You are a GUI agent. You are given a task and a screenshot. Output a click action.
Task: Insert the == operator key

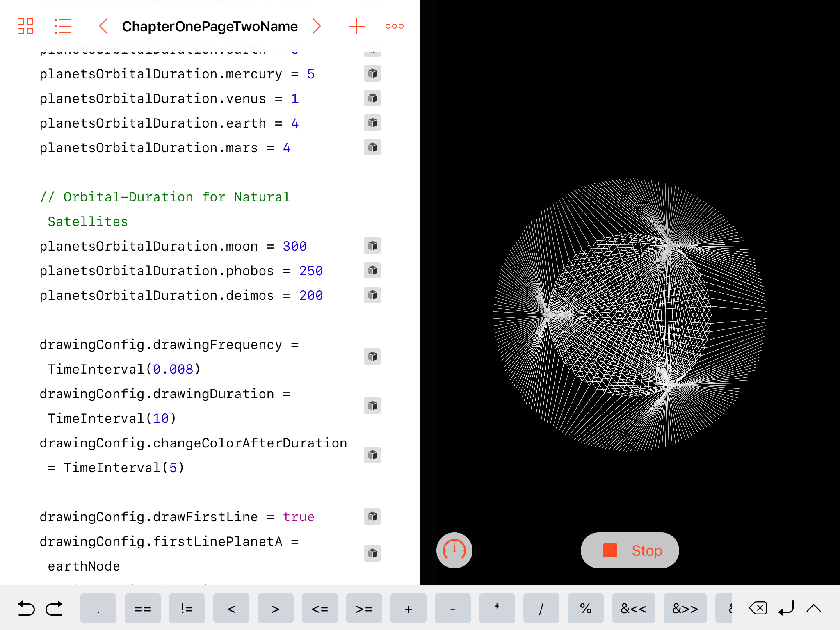(x=143, y=608)
